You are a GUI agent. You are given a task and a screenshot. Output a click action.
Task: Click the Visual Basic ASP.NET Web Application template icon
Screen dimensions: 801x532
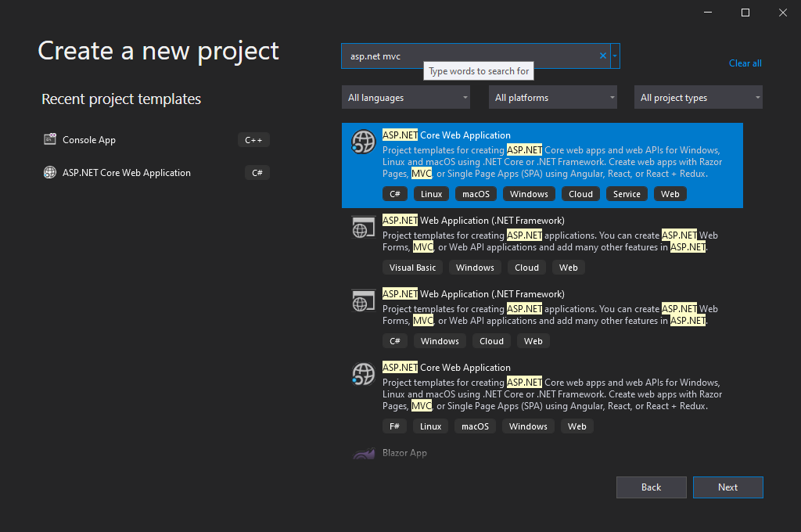pyautogui.click(x=363, y=228)
